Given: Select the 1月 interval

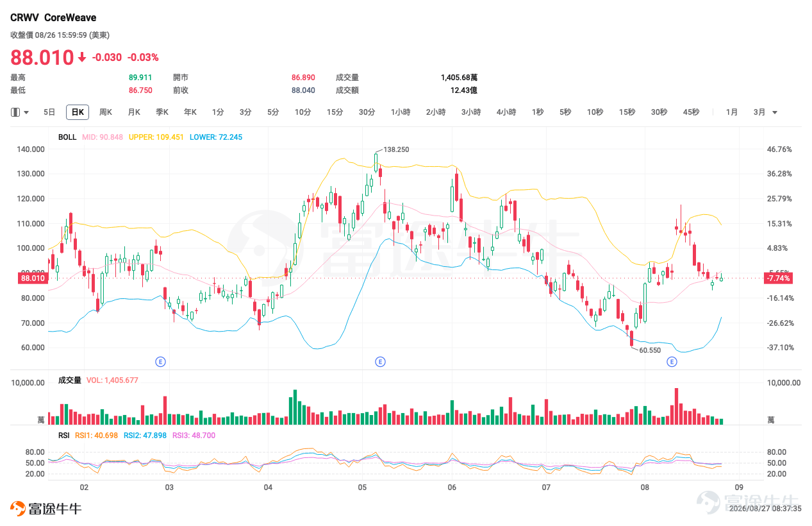Looking at the screenshot, I should (x=732, y=112).
